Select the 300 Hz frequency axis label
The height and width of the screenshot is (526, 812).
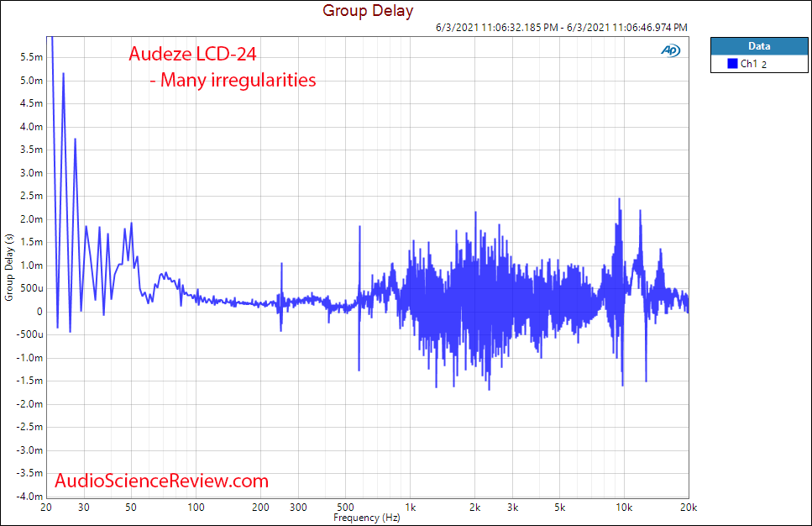click(298, 508)
